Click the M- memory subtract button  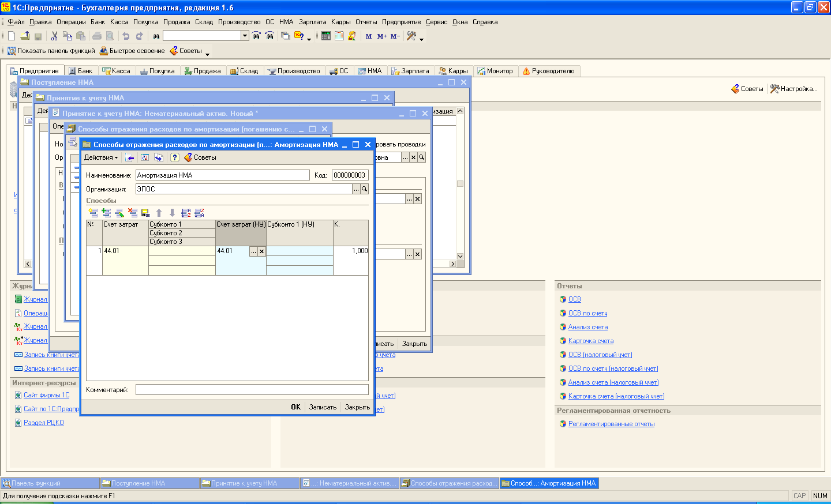[395, 36]
